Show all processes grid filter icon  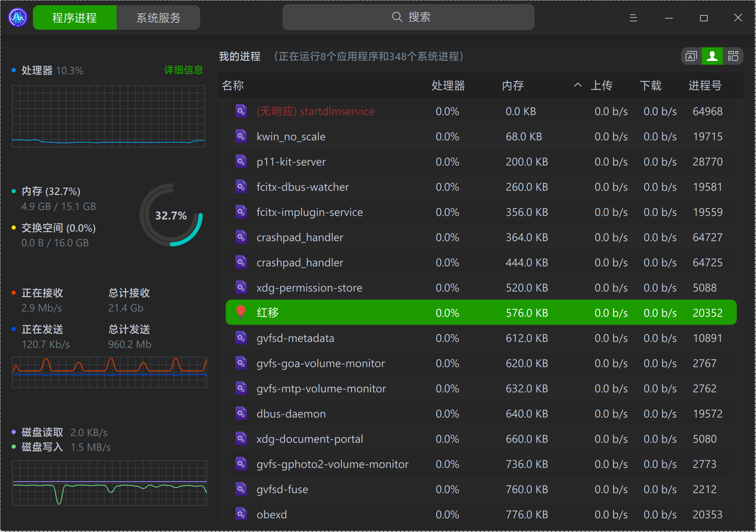(733, 56)
